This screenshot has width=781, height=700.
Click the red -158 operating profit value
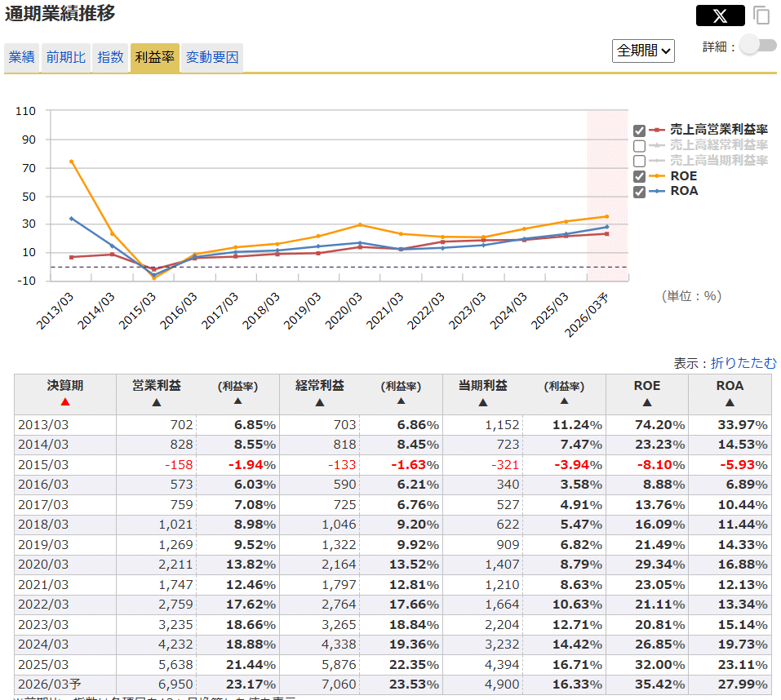coord(179,465)
